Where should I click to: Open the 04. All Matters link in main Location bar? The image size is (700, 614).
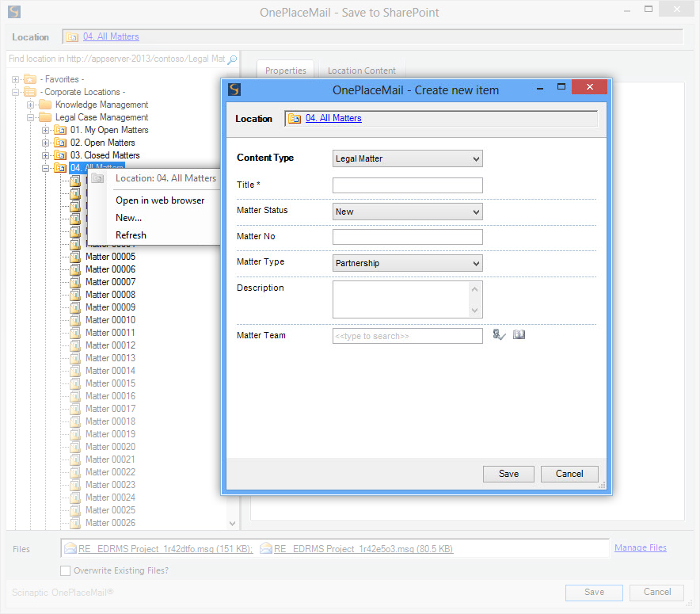pos(111,36)
